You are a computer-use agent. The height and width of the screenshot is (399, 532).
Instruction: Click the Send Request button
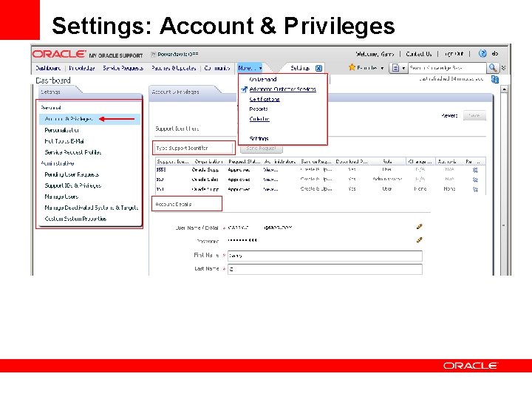point(262,149)
